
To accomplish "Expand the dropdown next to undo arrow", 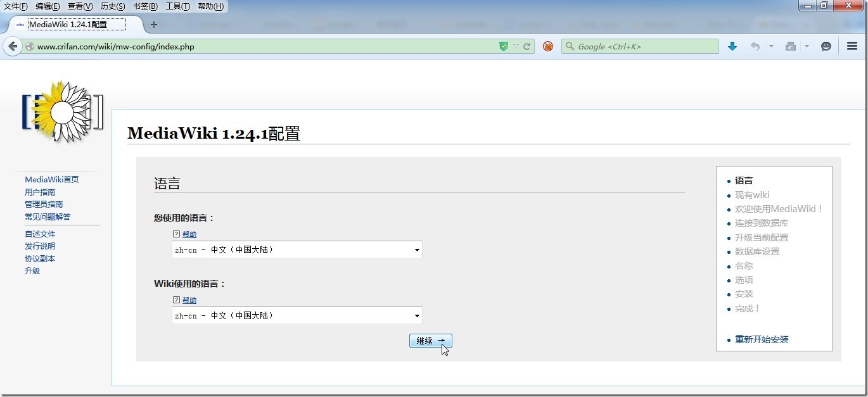I will point(771,46).
